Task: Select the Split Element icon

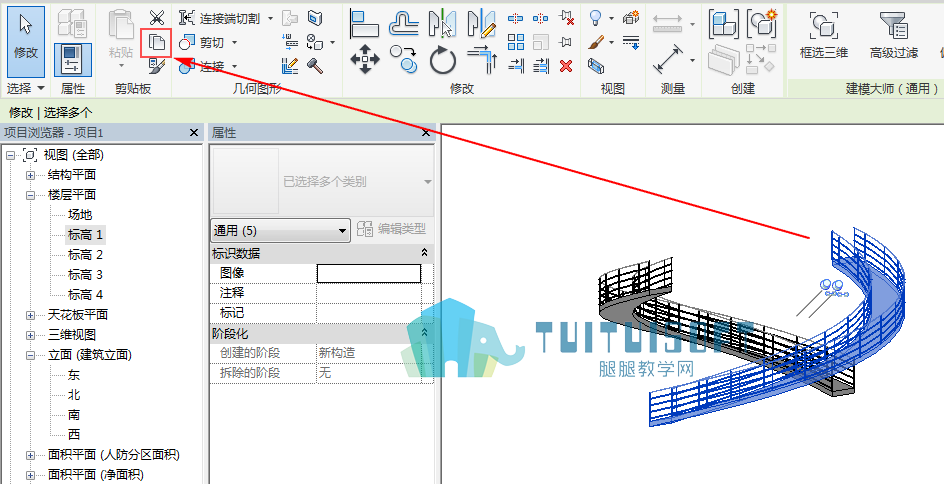Action: coord(515,19)
